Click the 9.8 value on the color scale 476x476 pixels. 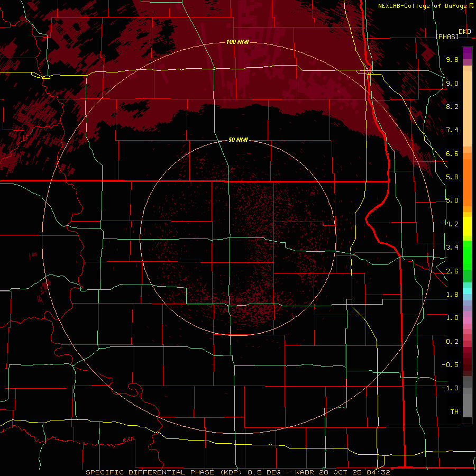click(452, 59)
